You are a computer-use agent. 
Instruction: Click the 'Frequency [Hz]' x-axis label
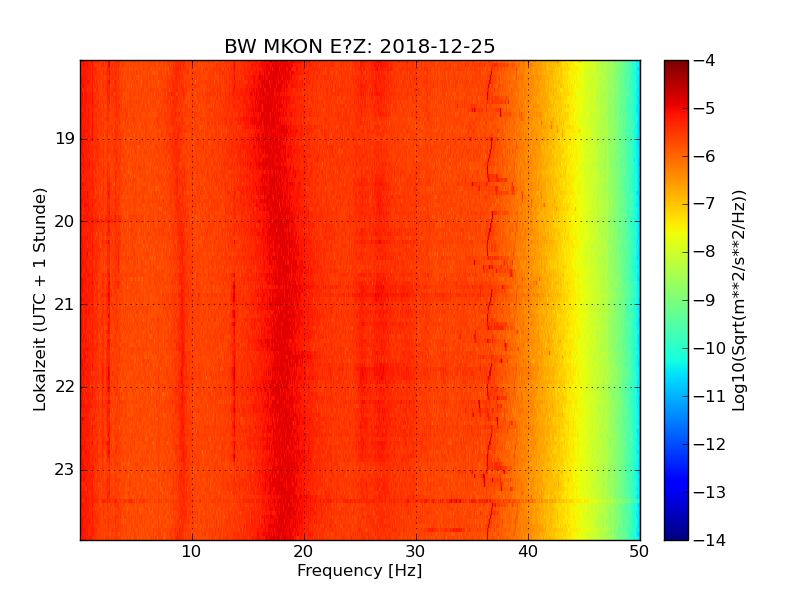point(360,570)
